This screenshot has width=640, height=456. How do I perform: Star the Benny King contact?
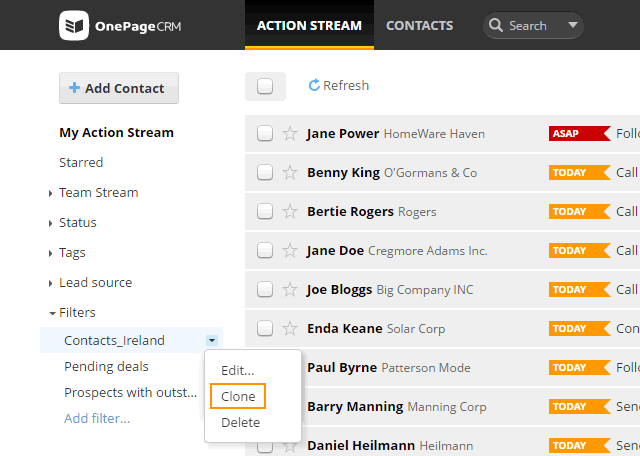click(x=290, y=173)
